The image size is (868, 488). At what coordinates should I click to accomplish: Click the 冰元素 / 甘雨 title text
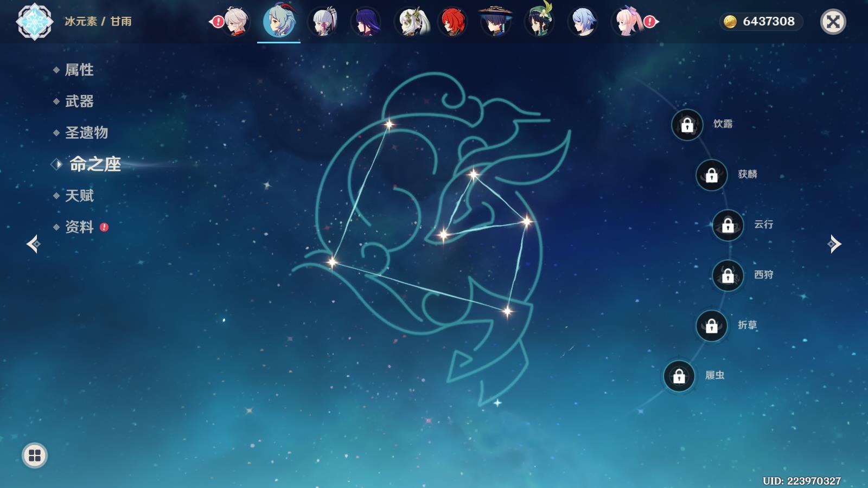coord(98,22)
